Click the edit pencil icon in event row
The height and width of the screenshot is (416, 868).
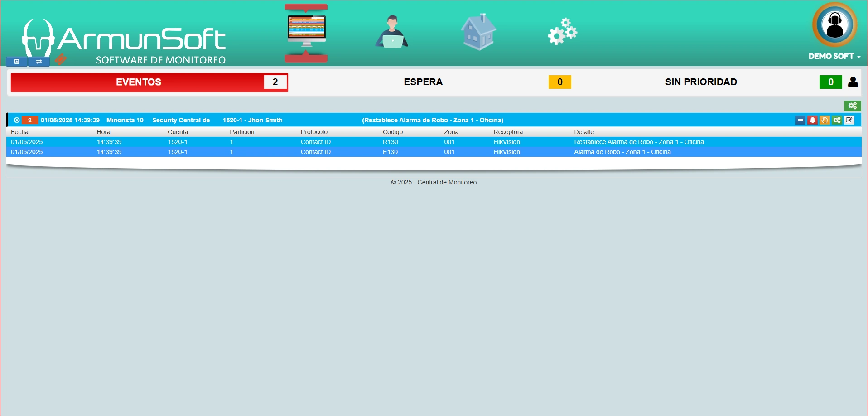pyautogui.click(x=849, y=120)
